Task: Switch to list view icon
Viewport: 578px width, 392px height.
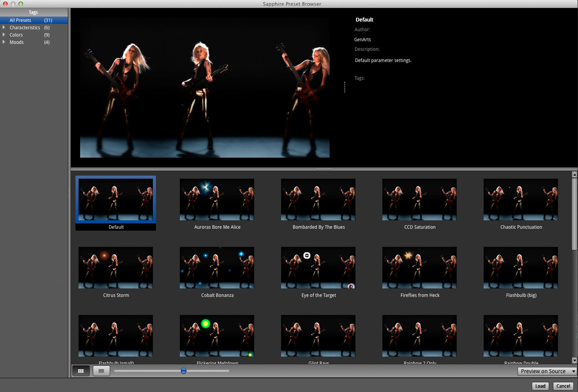Action: tap(101, 371)
